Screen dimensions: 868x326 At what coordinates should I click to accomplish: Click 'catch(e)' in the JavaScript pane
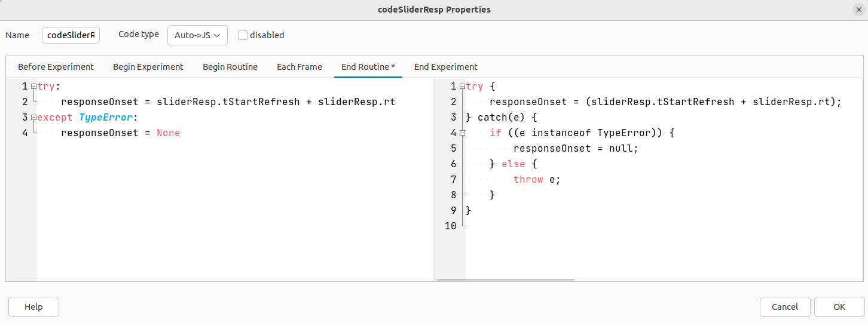tap(502, 117)
